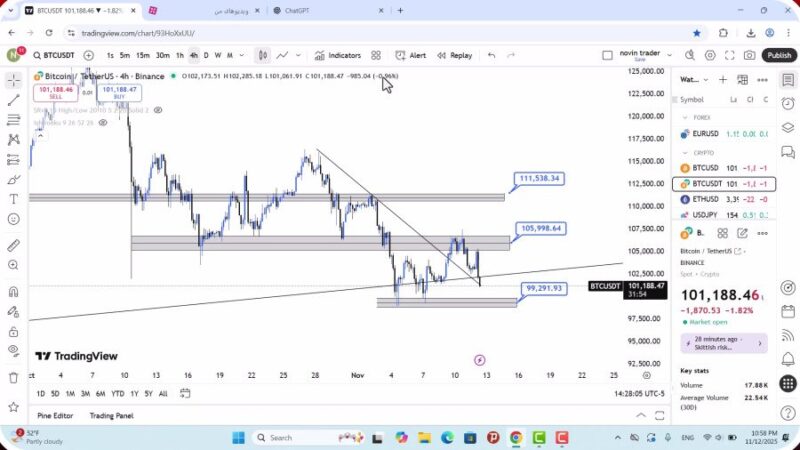This screenshot has width=800, height=450.
Task: Select the Text annotation tool
Action: pos(13,198)
